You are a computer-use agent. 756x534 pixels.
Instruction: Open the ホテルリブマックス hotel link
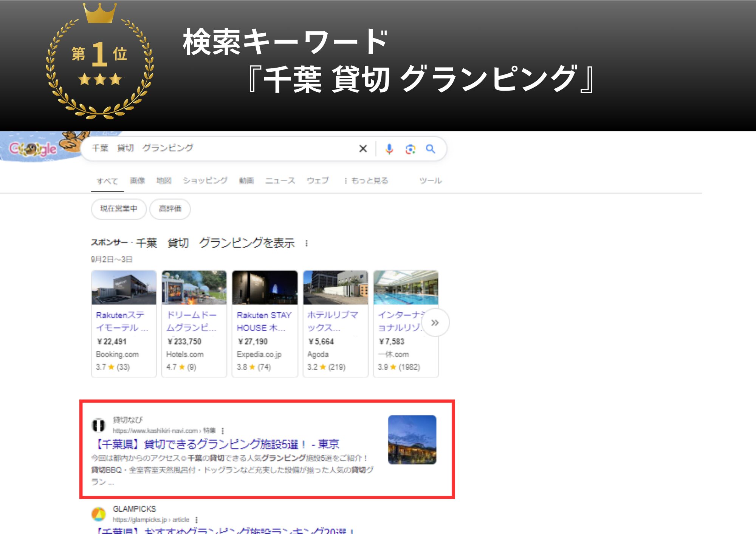(333, 321)
